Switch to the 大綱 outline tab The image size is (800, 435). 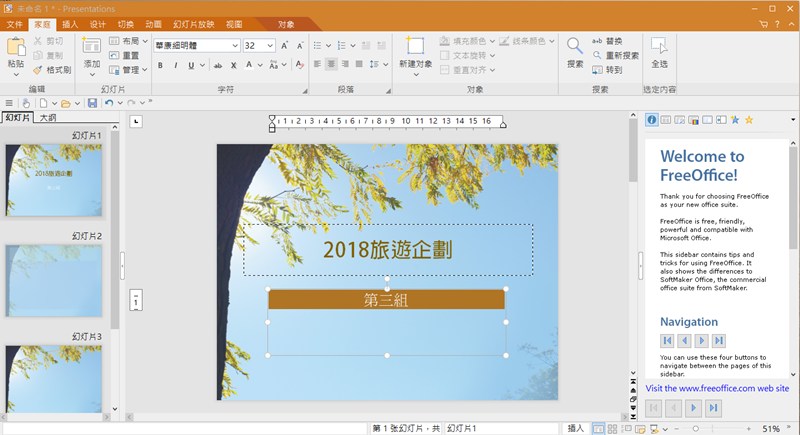(x=48, y=118)
